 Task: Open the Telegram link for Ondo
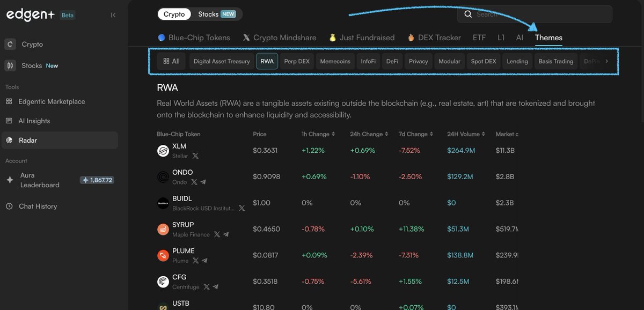[203, 182]
